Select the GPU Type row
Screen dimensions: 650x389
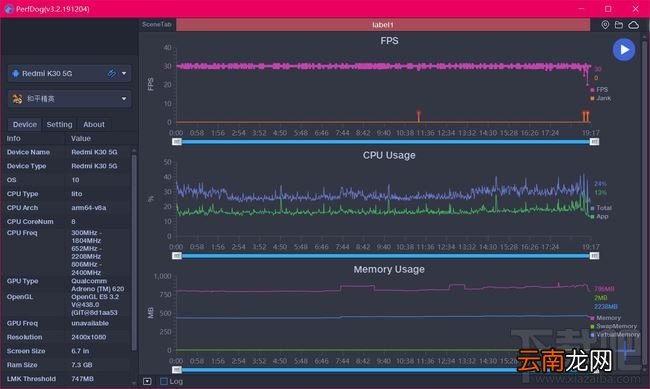click(x=66, y=284)
